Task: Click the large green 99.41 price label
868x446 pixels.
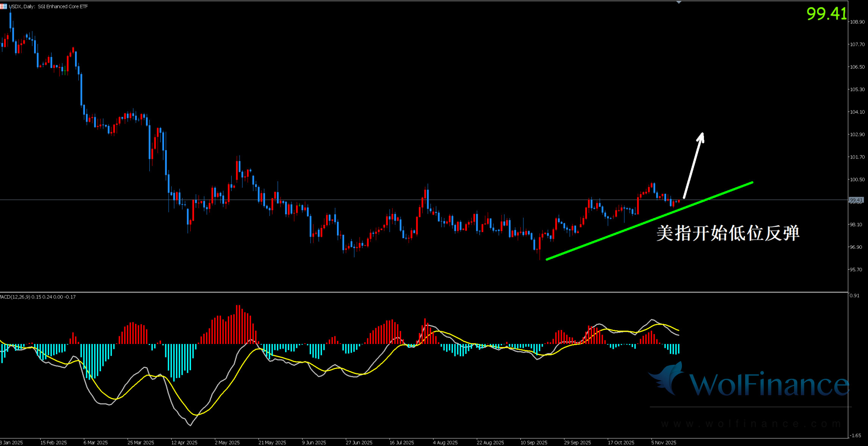Action: pos(826,14)
